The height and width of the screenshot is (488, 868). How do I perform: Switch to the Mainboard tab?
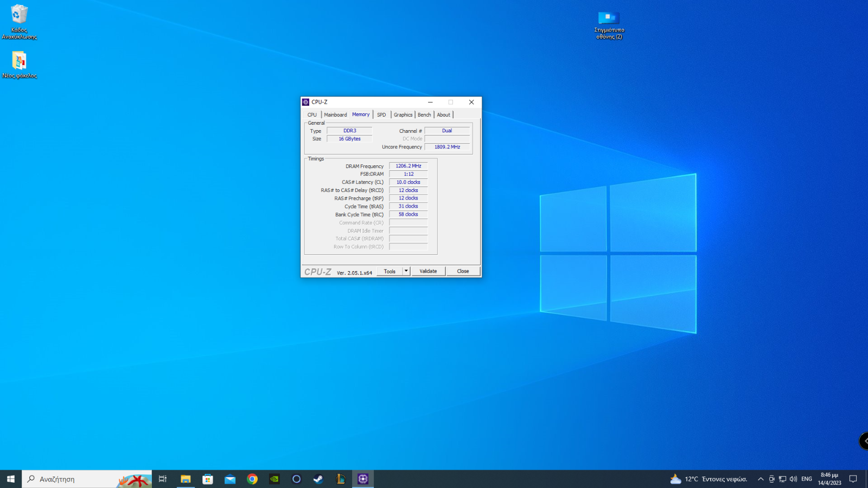335,114
